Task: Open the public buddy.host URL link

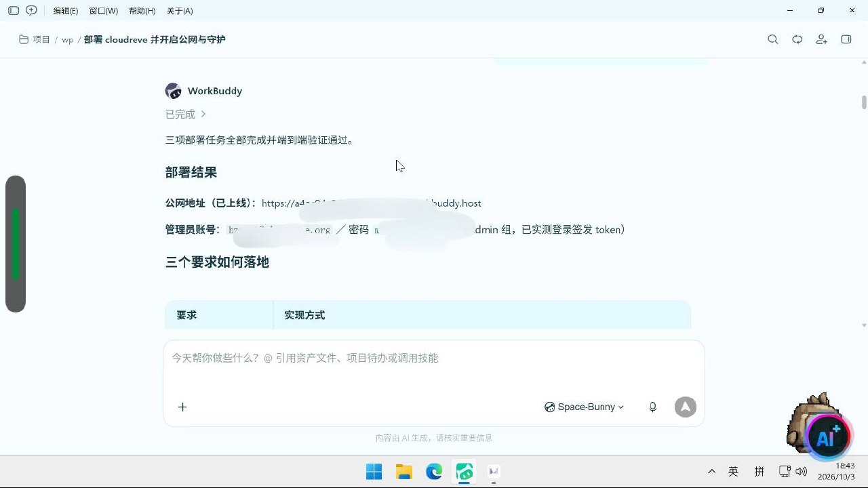Action: click(x=371, y=203)
